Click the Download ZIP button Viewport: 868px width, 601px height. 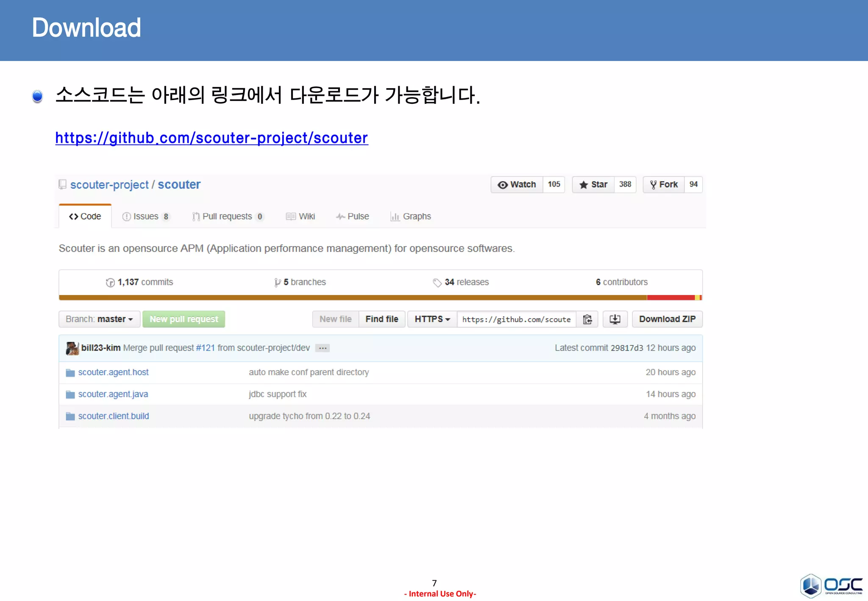click(x=667, y=319)
